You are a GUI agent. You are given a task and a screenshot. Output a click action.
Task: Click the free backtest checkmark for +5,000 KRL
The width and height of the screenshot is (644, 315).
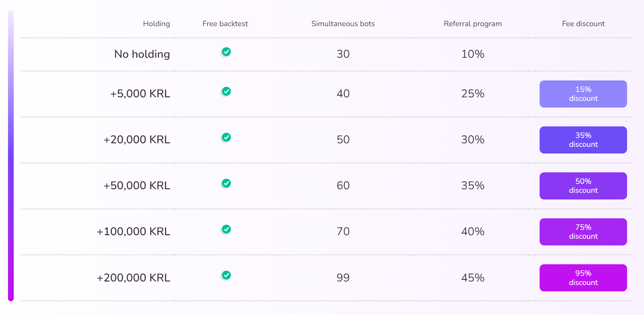click(x=226, y=91)
